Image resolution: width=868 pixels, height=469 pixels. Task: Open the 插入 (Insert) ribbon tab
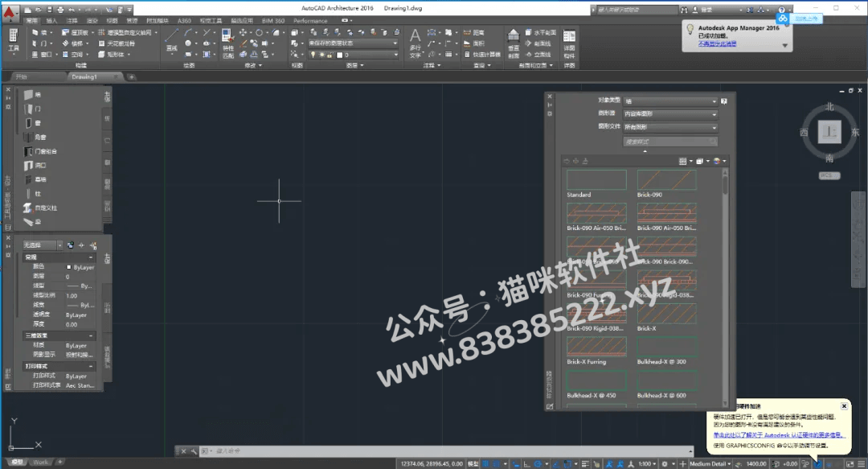(51, 21)
